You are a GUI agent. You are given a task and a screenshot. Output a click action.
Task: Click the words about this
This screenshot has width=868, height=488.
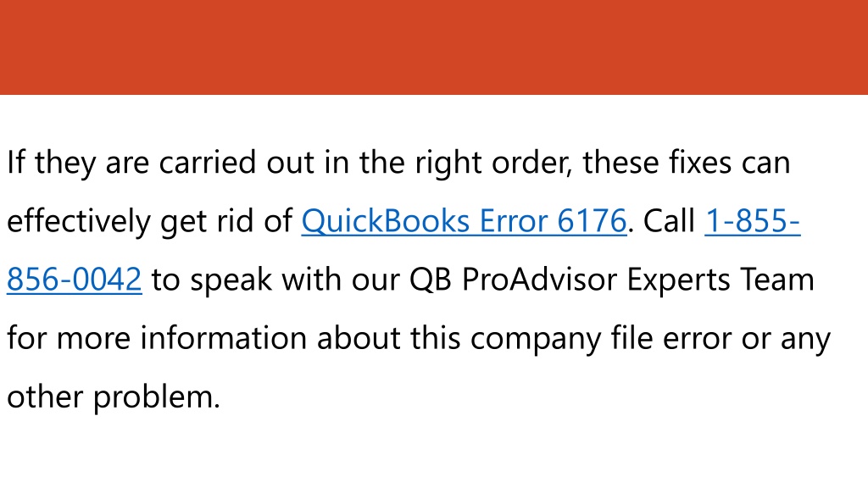pos(388,337)
